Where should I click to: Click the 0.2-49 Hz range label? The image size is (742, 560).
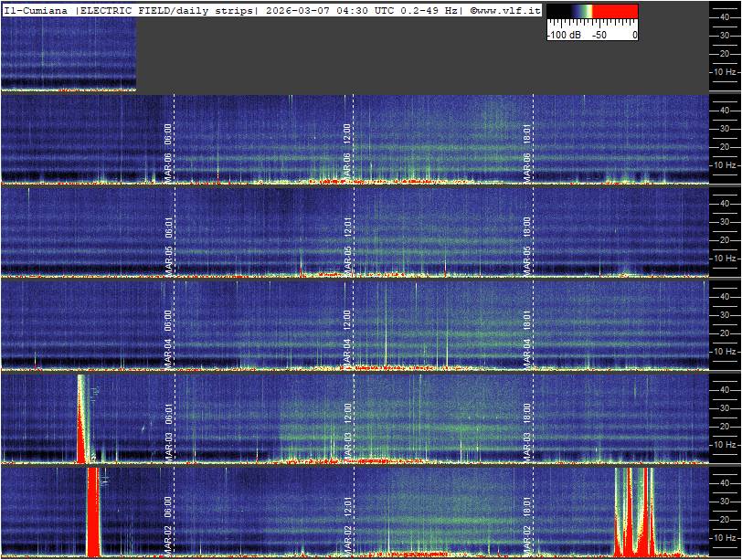click(428, 9)
